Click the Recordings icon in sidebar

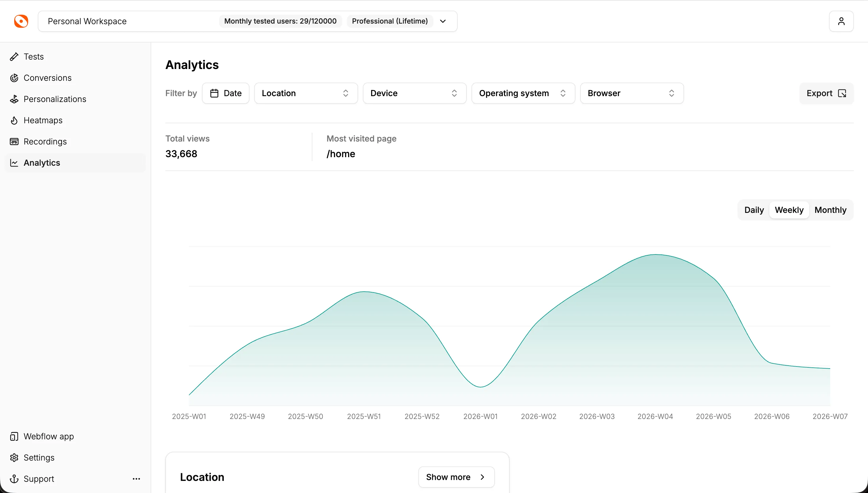coord(14,142)
